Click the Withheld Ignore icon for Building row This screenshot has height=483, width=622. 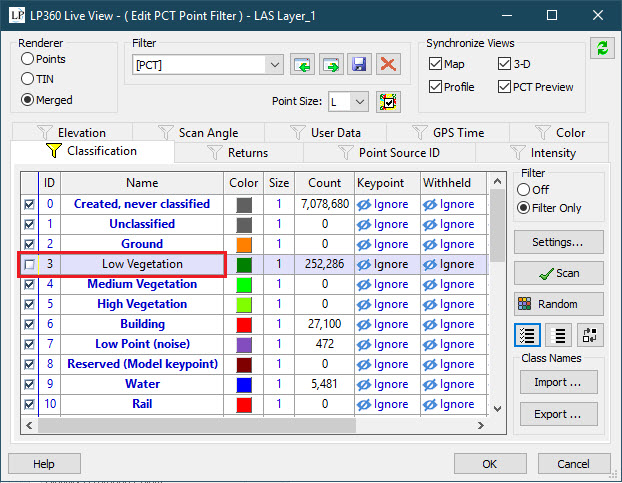point(430,325)
